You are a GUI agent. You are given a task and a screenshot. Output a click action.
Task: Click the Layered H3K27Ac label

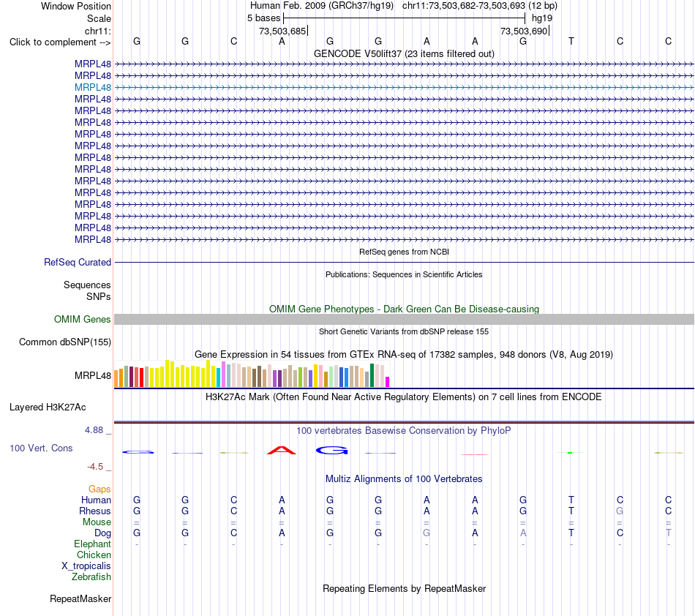click(48, 407)
